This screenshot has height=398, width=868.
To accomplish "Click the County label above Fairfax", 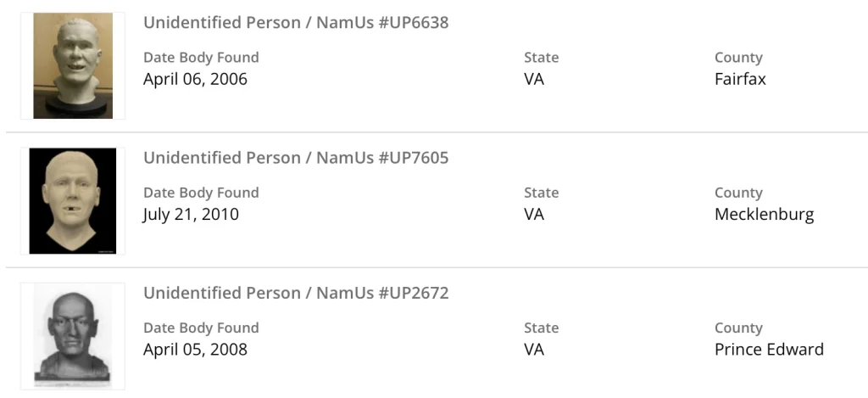I will 738,58.
